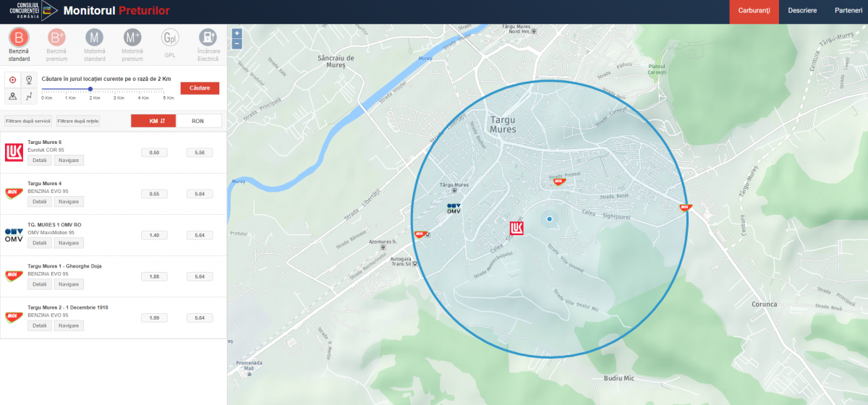Open Detalii for TG. MURES 1 OMV RO
Image resolution: width=868 pixels, height=405 pixels.
pyautogui.click(x=40, y=243)
